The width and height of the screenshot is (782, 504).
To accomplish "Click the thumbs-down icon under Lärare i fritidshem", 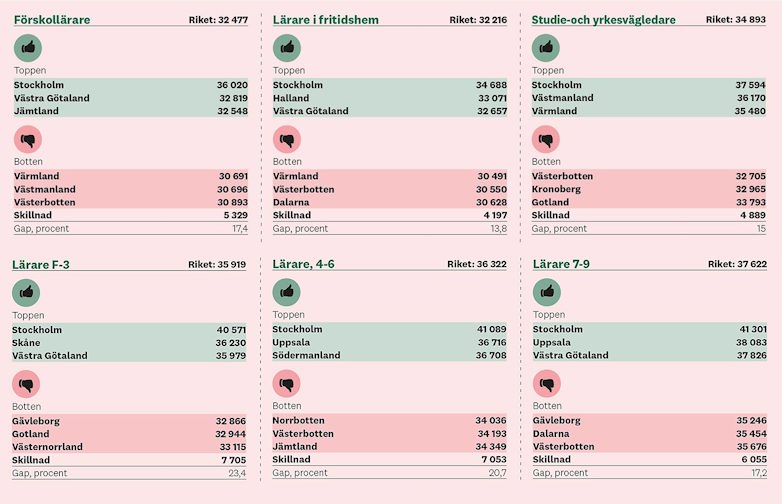I will click(288, 140).
